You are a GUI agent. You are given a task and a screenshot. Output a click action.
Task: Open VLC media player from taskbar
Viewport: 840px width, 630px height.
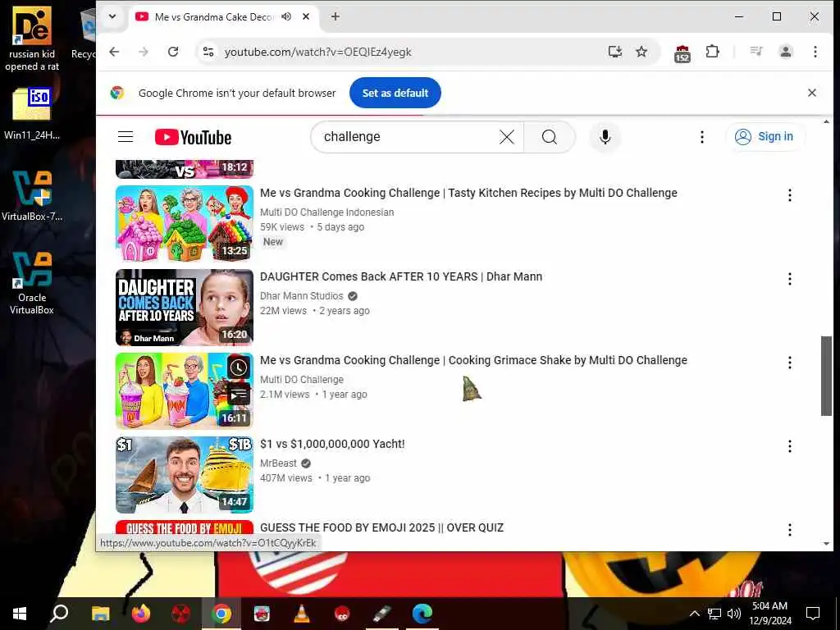click(x=302, y=614)
